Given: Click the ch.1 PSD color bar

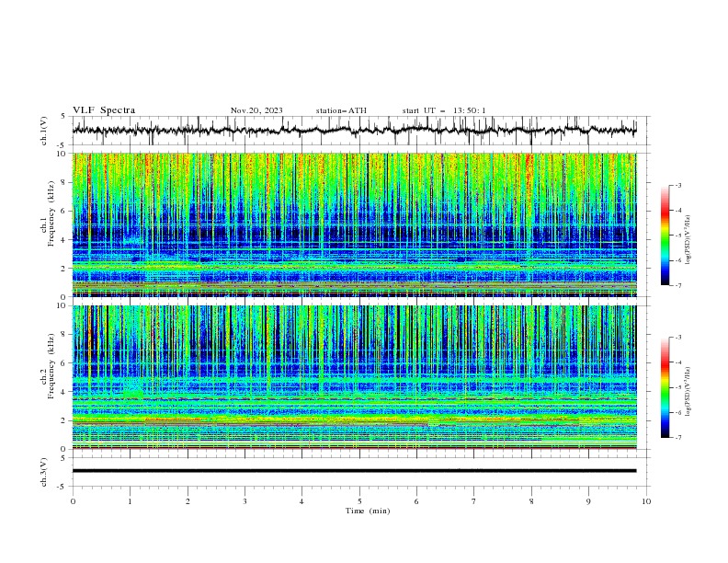Looking at the screenshot, I should 665,236.
